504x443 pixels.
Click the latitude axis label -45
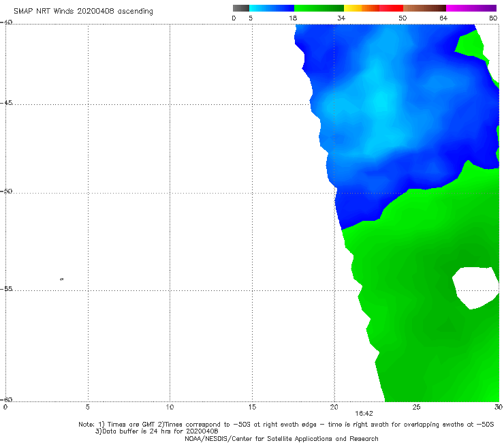pyautogui.click(x=6, y=103)
